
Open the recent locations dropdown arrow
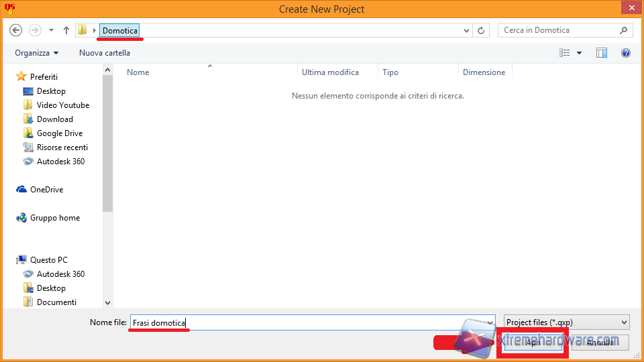(x=52, y=30)
